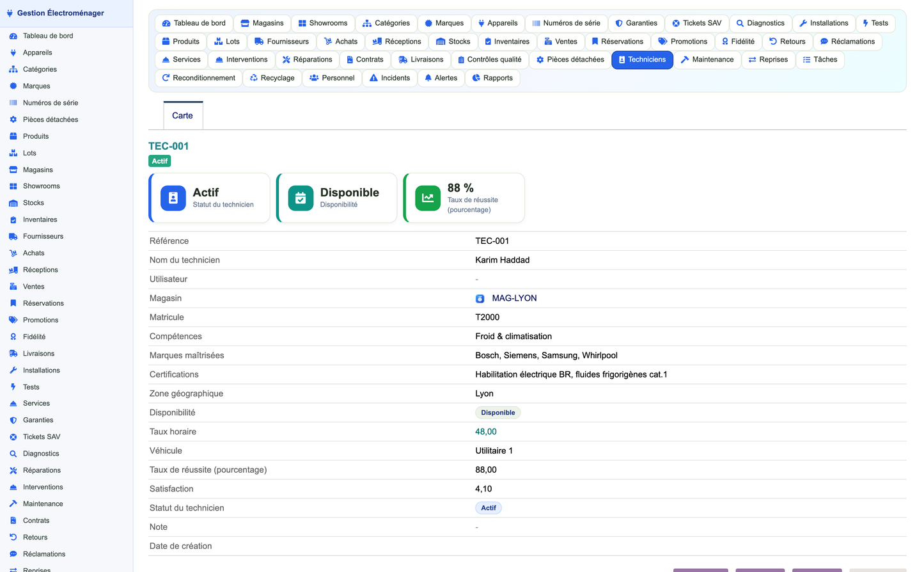The width and height of the screenshot is (924, 572).
Task: Select Pièces détachées in the sidebar
Action: [x=51, y=120]
